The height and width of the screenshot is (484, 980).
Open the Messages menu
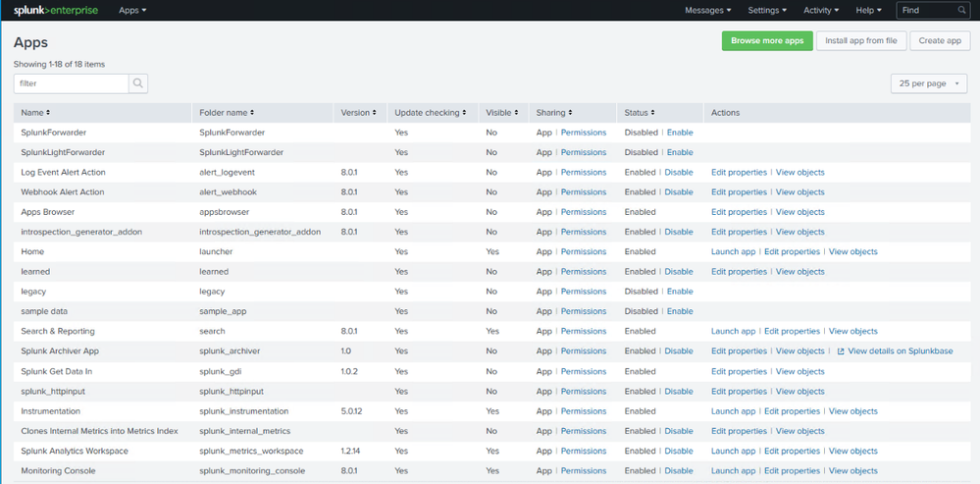(x=708, y=10)
